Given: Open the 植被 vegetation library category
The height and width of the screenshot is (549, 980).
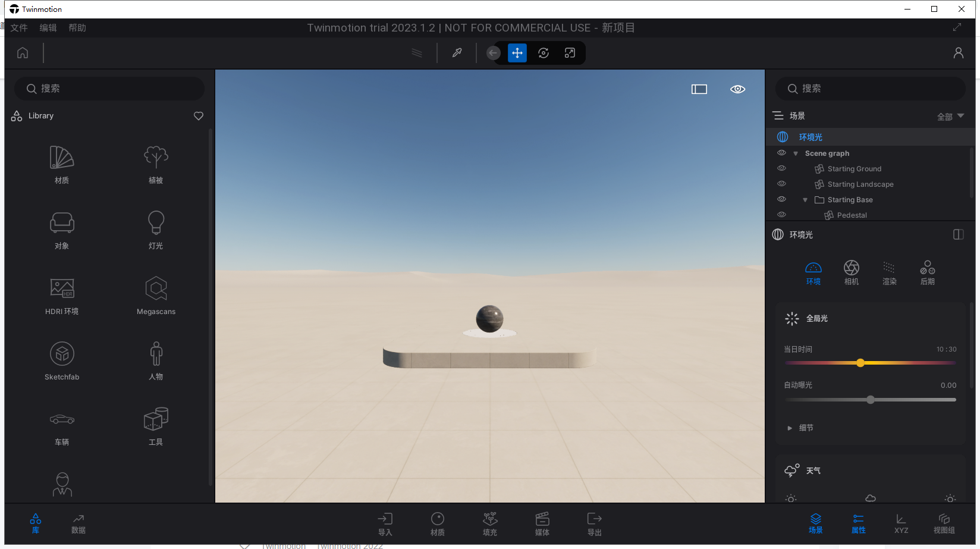Looking at the screenshot, I should 156,164.
